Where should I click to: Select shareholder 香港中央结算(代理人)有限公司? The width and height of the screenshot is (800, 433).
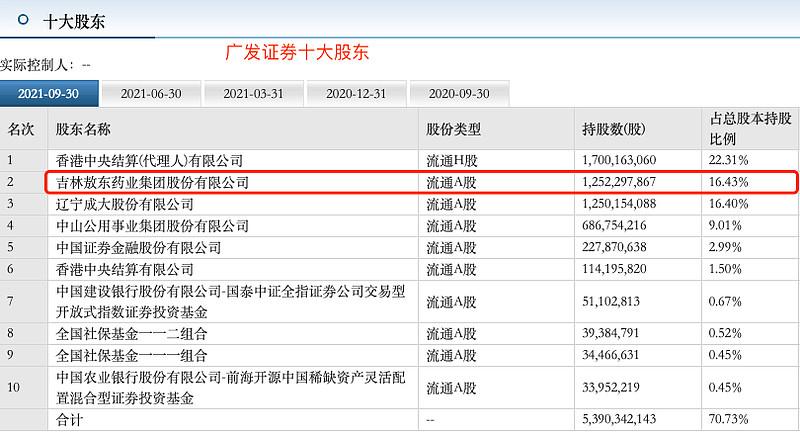pos(149,161)
